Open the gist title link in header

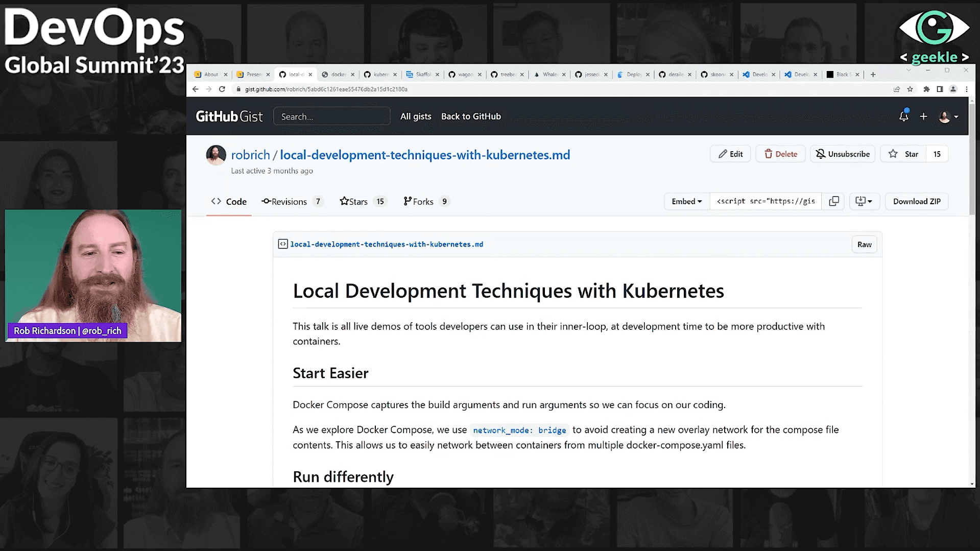pos(425,155)
